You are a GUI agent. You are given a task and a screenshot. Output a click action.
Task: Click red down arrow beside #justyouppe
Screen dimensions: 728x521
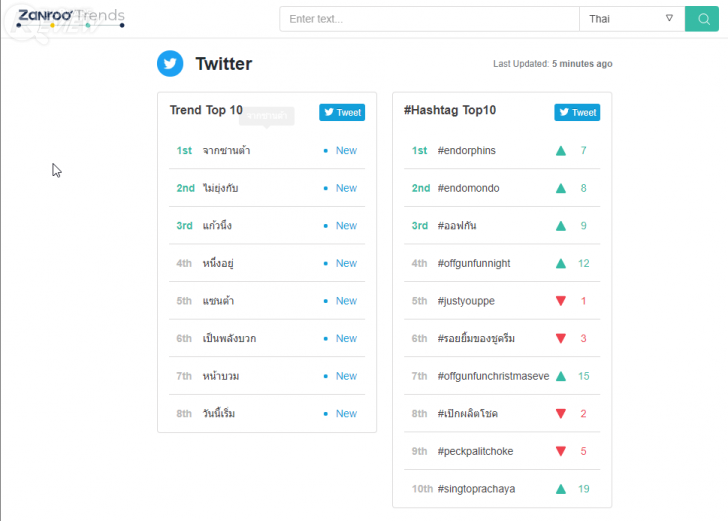(560, 301)
